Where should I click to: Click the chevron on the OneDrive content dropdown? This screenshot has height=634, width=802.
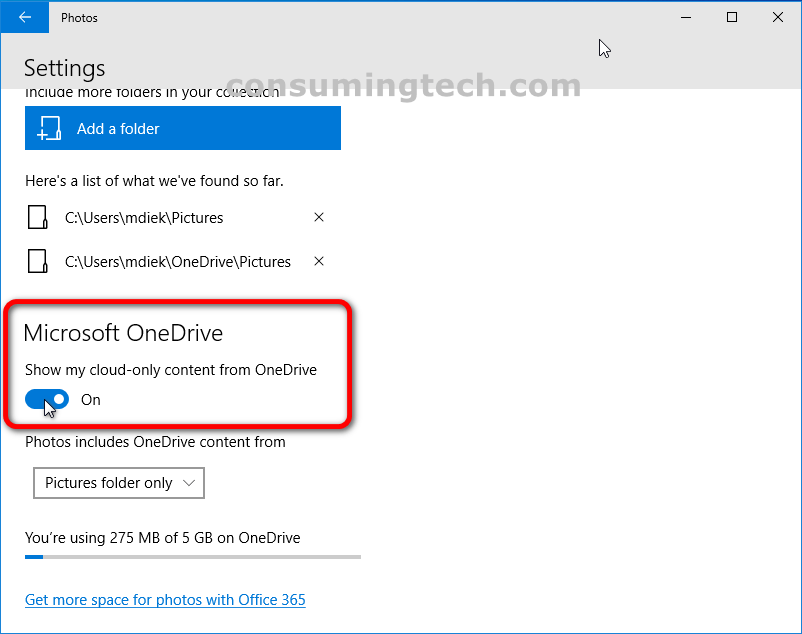pyautogui.click(x=190, y=483)
